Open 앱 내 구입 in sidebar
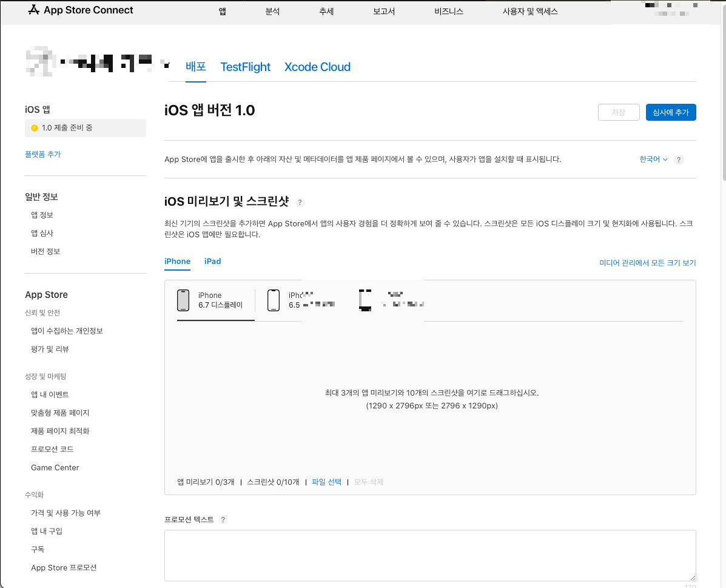The height and width of the screenshot is (588, 726). click(46, 531)
